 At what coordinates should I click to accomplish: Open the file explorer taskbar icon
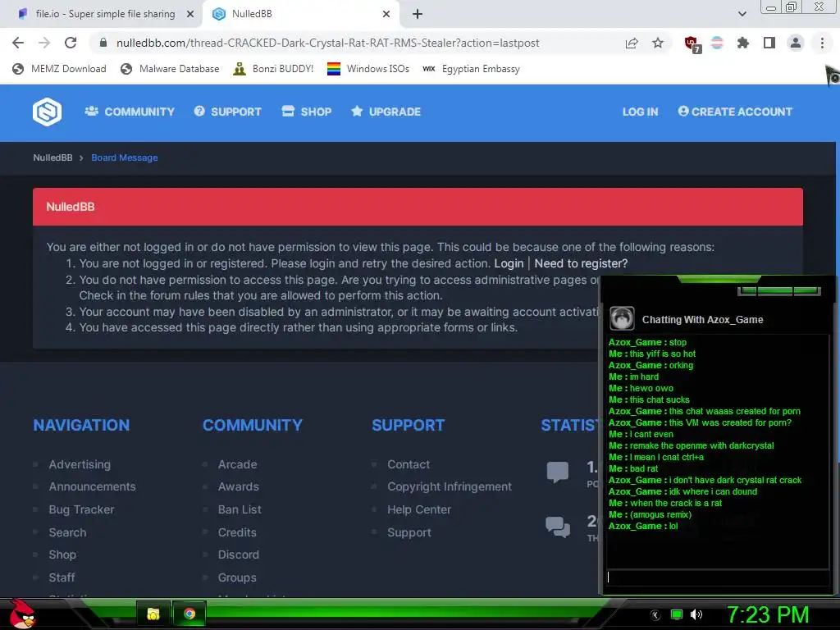(x=153, y=614)
